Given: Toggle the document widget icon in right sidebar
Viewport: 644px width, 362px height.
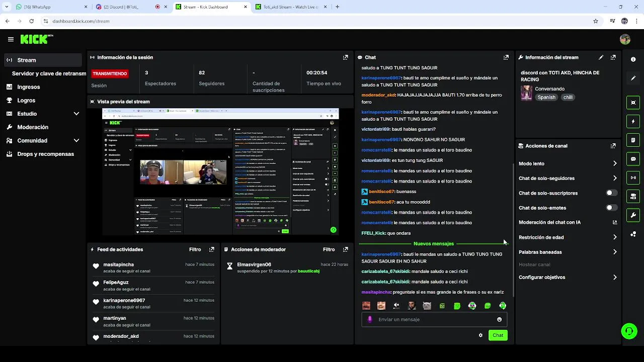Looking at the screenshot, I should click(x=633, y=140).
